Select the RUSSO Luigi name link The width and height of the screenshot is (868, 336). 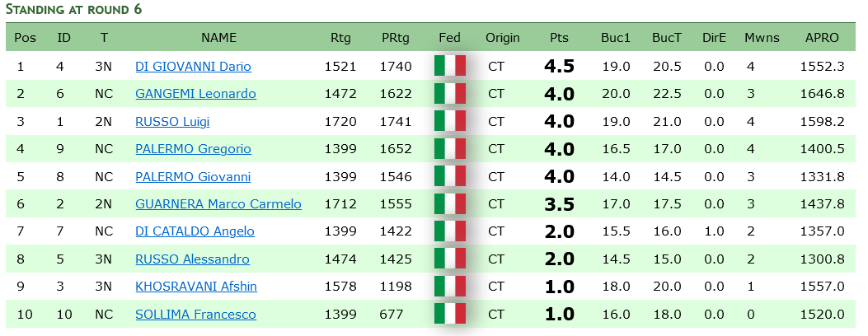(172, 122)
